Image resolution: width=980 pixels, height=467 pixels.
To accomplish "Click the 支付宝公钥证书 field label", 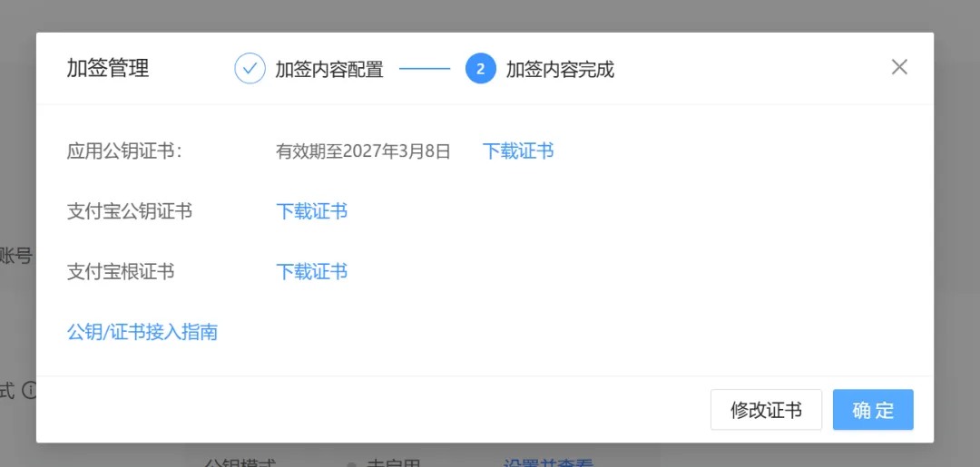I will pos(130,211).
